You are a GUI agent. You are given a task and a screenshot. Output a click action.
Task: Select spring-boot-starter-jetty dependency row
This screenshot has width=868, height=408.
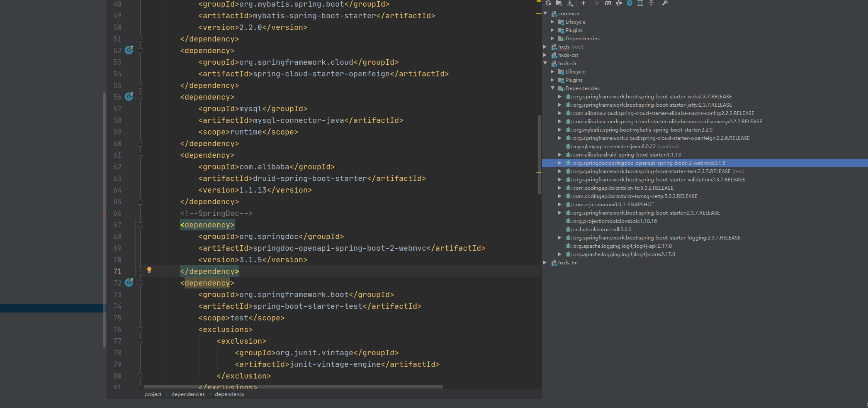coord(652,105)
